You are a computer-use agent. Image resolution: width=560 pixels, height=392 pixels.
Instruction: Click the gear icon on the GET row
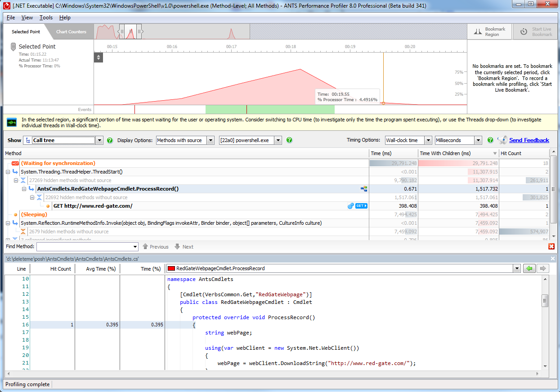[x=350, y=206]
